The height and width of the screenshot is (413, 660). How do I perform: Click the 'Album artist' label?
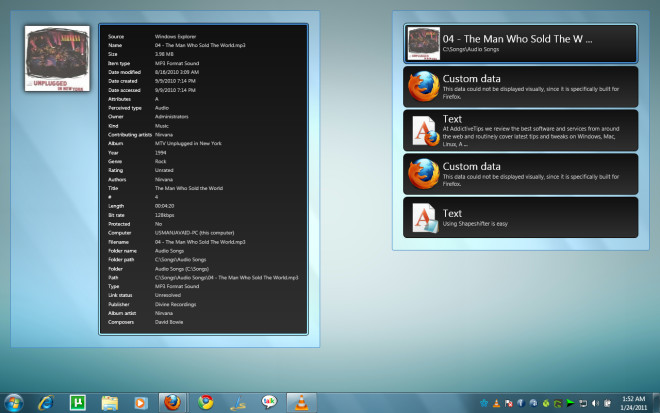[122, 313]
